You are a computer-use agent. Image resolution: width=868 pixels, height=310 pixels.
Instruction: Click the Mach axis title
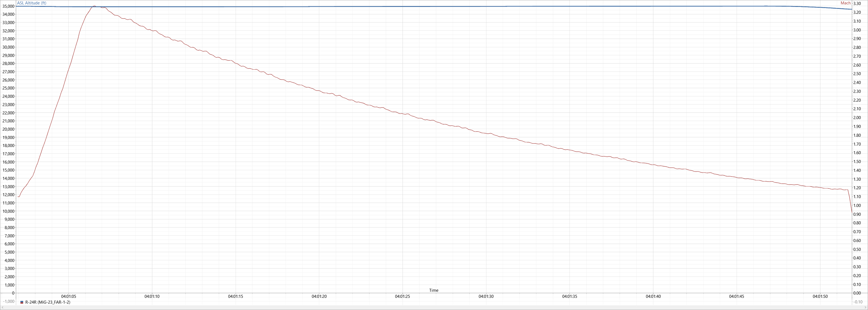[x=845, y=3]
